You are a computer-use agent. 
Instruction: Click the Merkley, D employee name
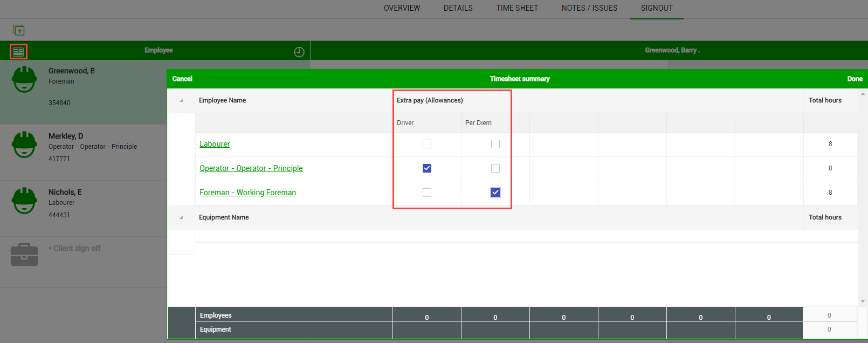pos(66,136)
